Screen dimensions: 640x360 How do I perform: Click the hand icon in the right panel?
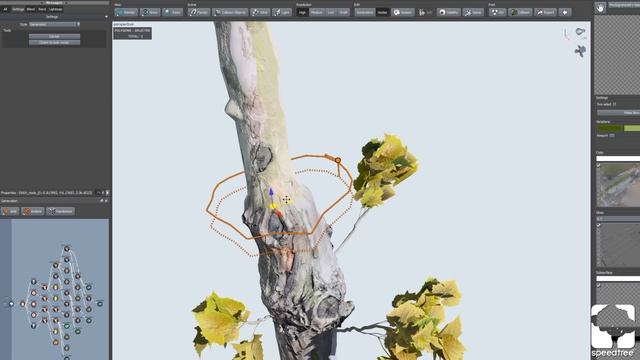click(x=600, y=7)
